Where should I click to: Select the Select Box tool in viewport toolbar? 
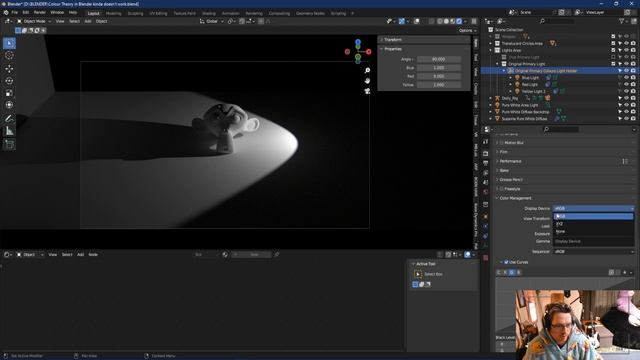9,43
